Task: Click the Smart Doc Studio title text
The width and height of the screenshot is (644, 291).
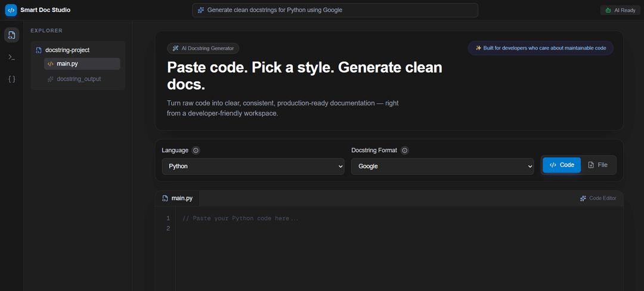Action: point(45,10)
